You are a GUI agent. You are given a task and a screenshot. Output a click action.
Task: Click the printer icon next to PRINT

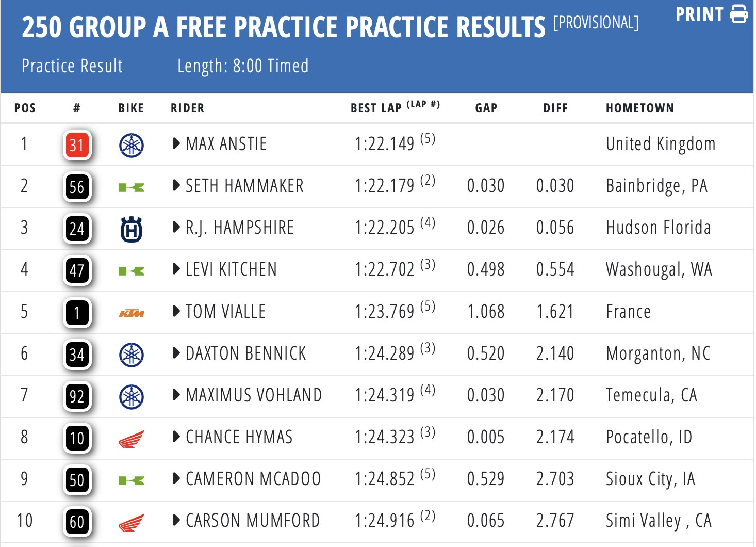738,14
